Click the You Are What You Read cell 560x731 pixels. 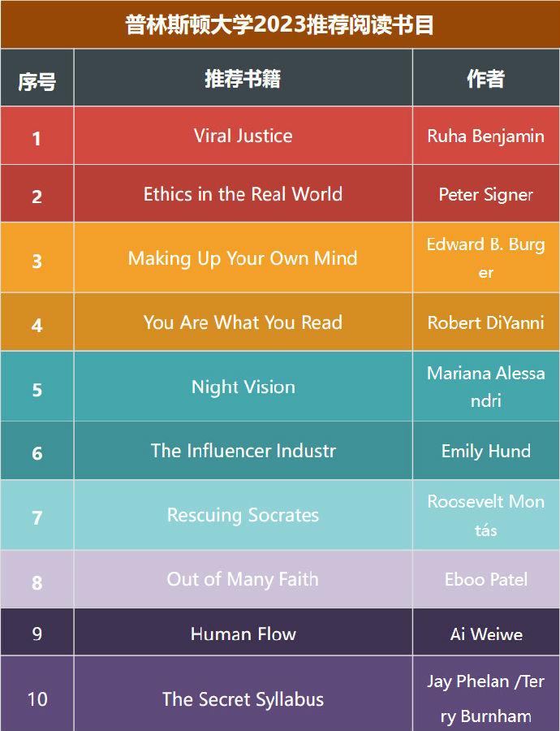(243, 322)
